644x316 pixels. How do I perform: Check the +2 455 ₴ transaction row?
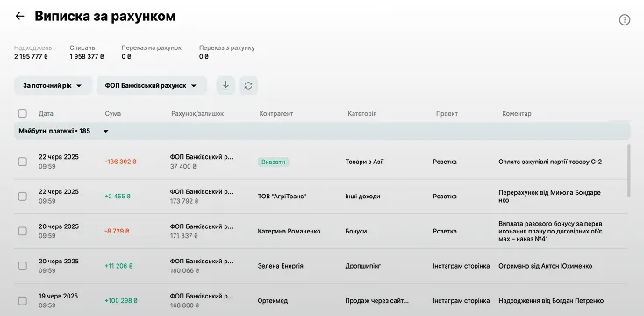pyautogui.click(x=23, y=197)
